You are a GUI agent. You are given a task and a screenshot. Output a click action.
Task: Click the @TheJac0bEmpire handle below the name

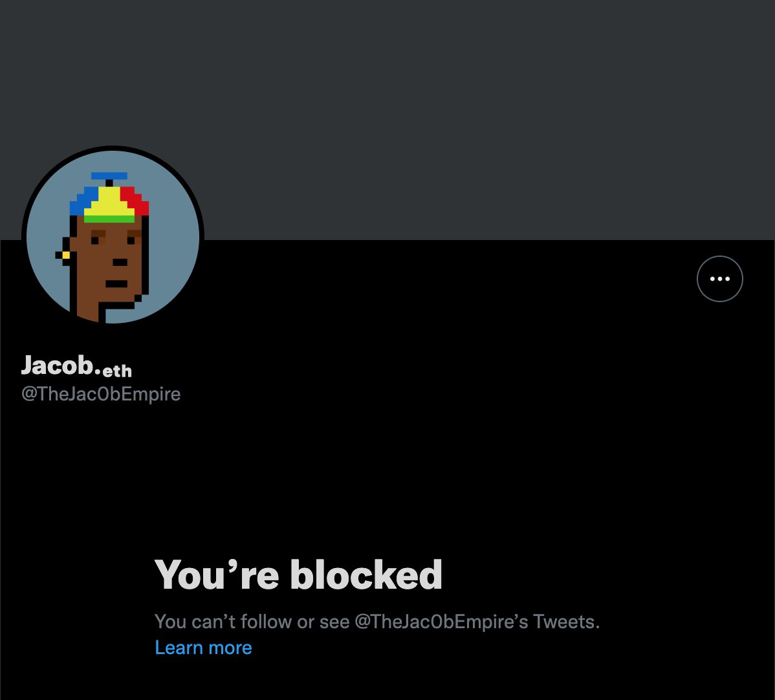pos(101,394)
